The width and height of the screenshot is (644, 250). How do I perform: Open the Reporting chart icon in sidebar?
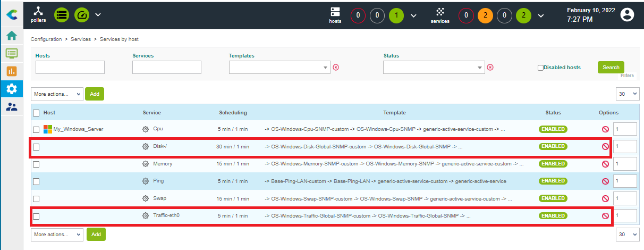11,71
